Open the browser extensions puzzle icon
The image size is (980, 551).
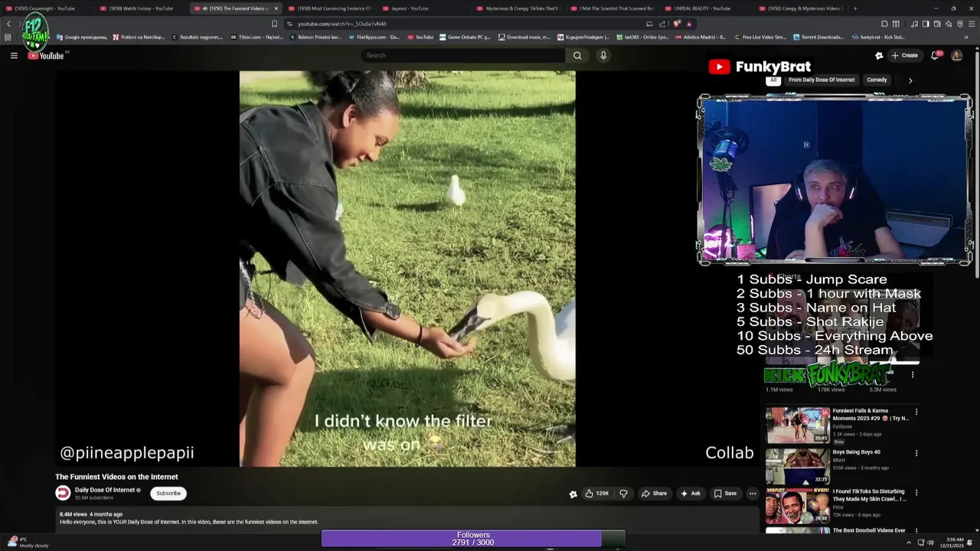884,24
